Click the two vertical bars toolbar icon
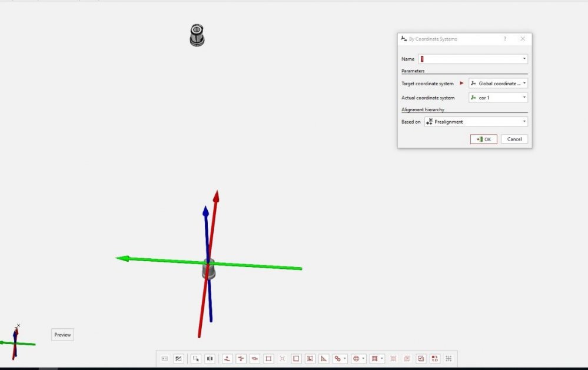This screenshot has width=588, height=370. [210, 358]
